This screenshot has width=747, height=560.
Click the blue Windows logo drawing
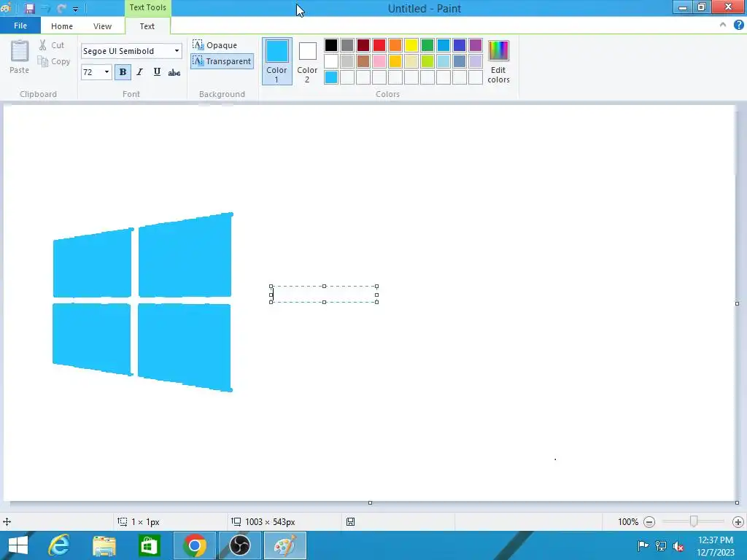point(142,302)
